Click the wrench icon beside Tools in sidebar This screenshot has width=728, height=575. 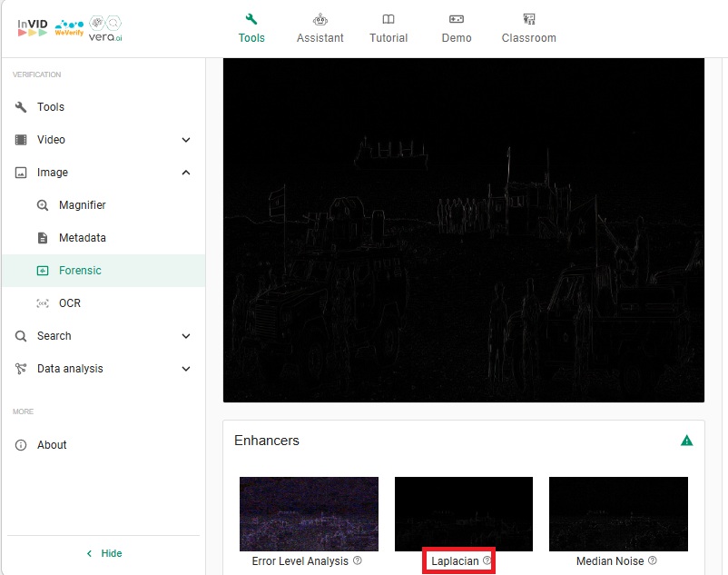click(21, 107)
